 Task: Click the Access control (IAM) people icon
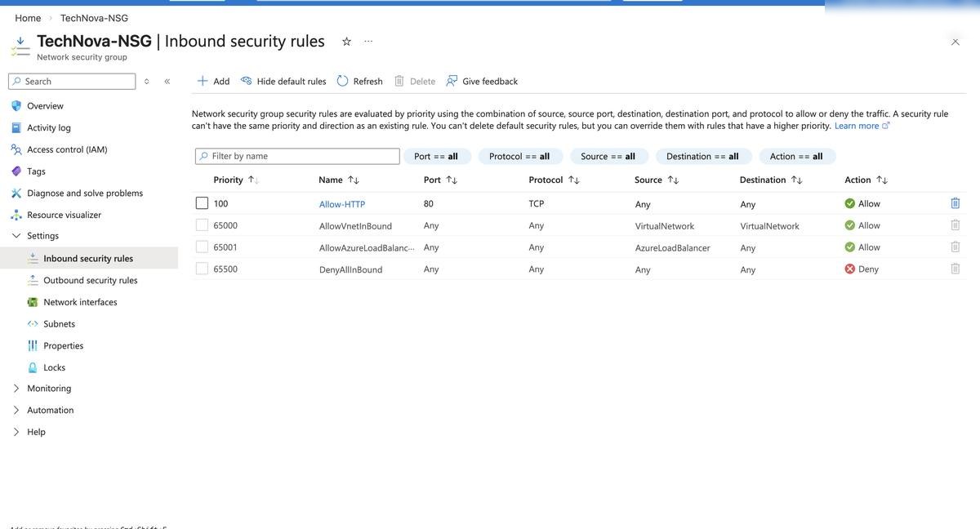click(16, 149)
